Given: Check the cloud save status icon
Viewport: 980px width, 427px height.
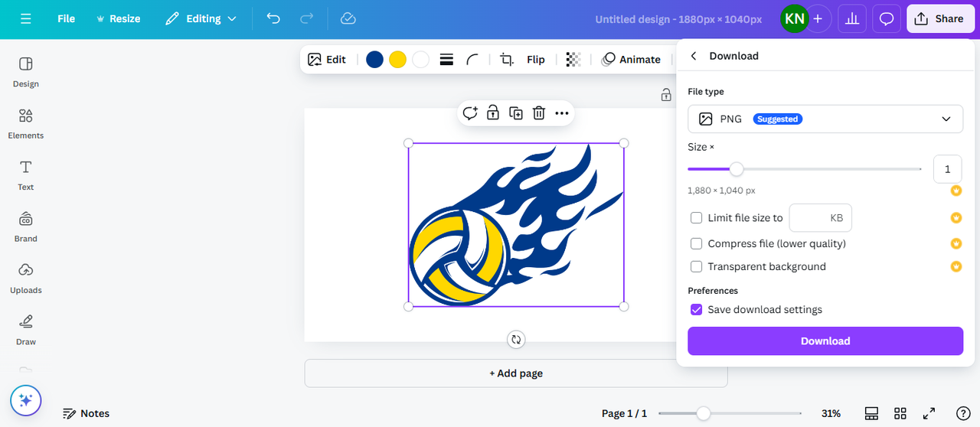Looking at the screenshot, I should (348, 18).
